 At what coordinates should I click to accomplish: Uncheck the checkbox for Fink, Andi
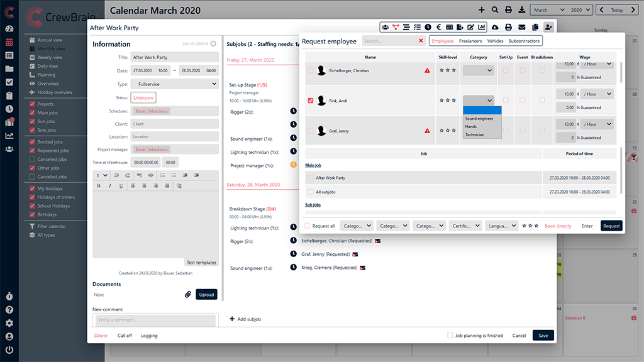[311, 101]
